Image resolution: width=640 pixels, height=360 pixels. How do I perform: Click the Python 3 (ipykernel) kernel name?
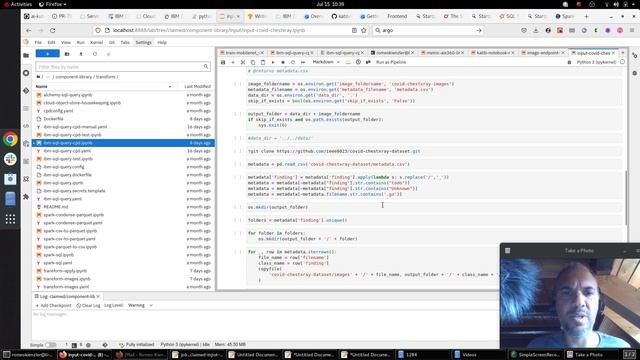[596, 62]
